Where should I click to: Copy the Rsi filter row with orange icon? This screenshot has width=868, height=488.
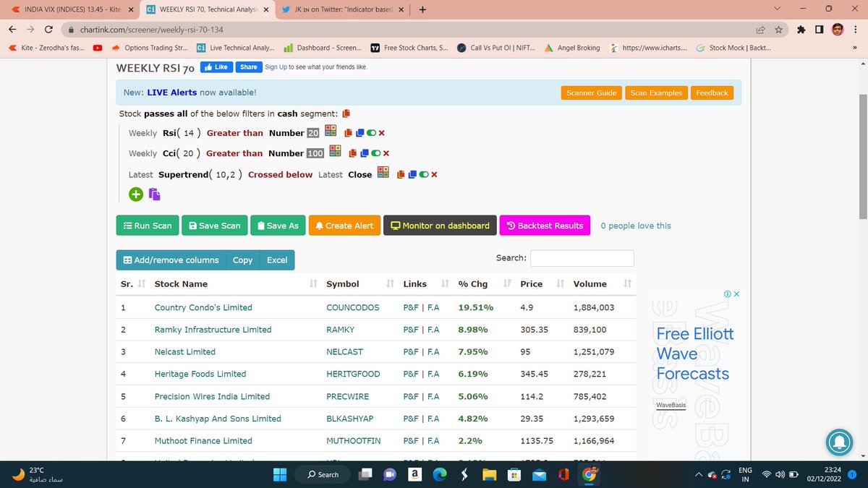click(x=348, y=133)
